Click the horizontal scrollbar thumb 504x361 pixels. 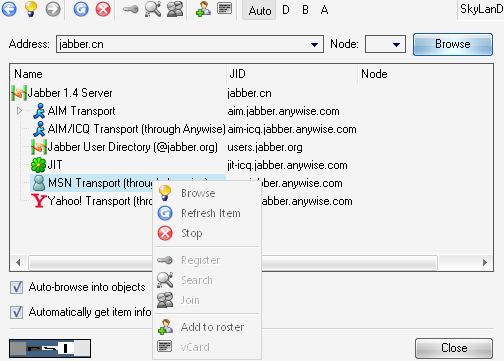click(x=233, y=263)
